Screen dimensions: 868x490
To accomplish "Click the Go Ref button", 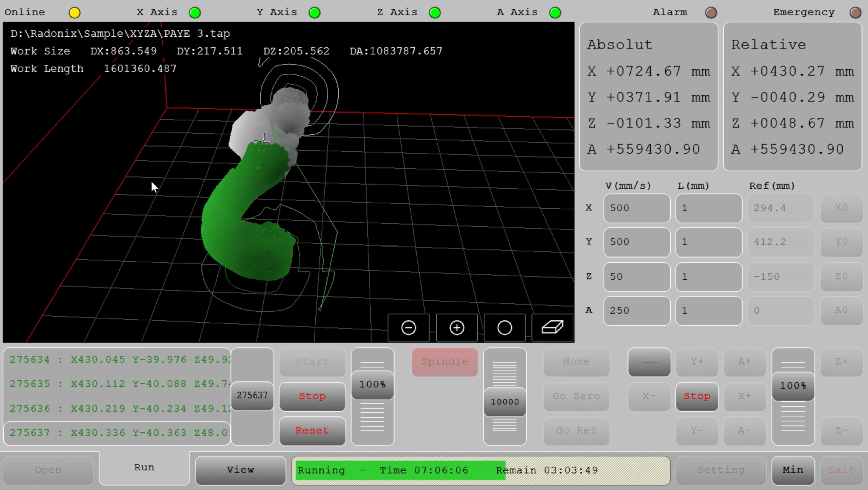I will (x=576, y=431).
